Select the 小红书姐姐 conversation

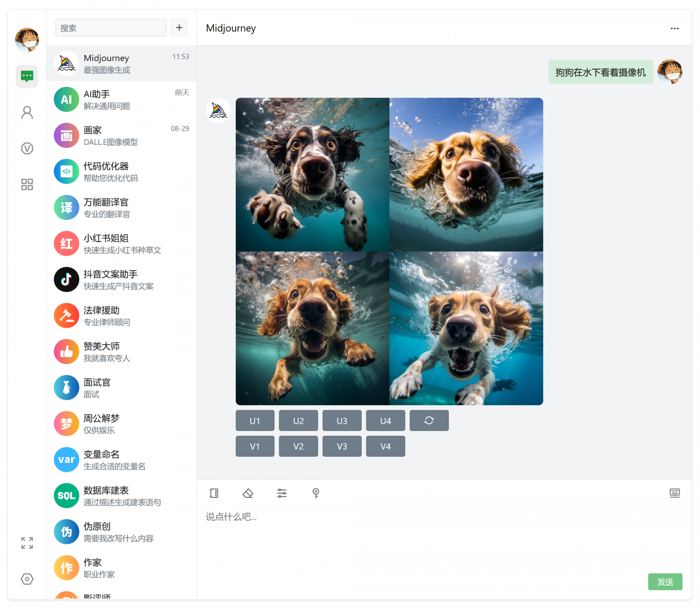click(x=122, y=244)
